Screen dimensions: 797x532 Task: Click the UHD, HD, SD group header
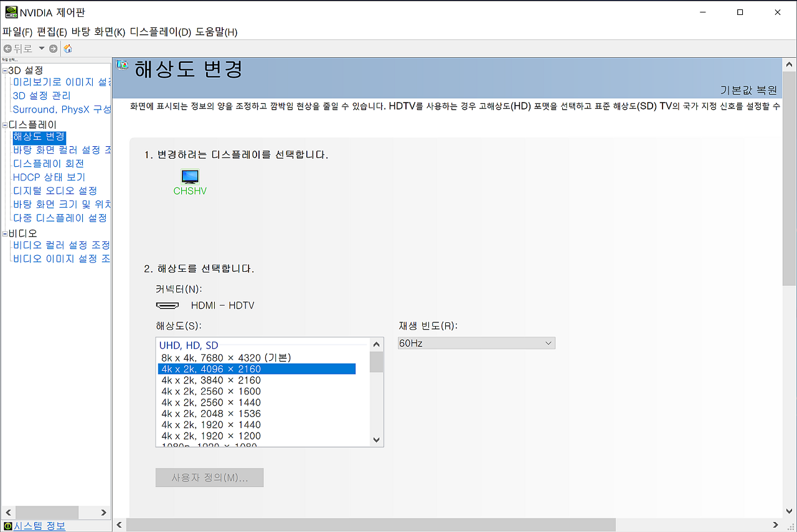point(189,345)
